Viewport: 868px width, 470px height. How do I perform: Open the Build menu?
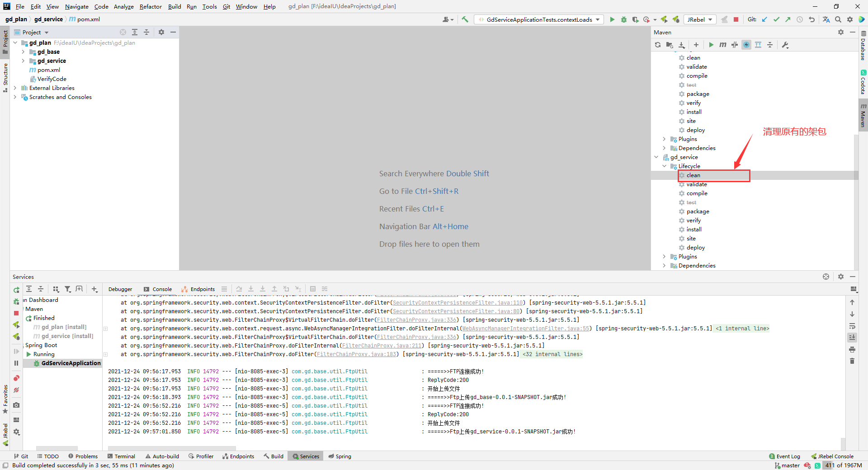[x=175, y=6]
